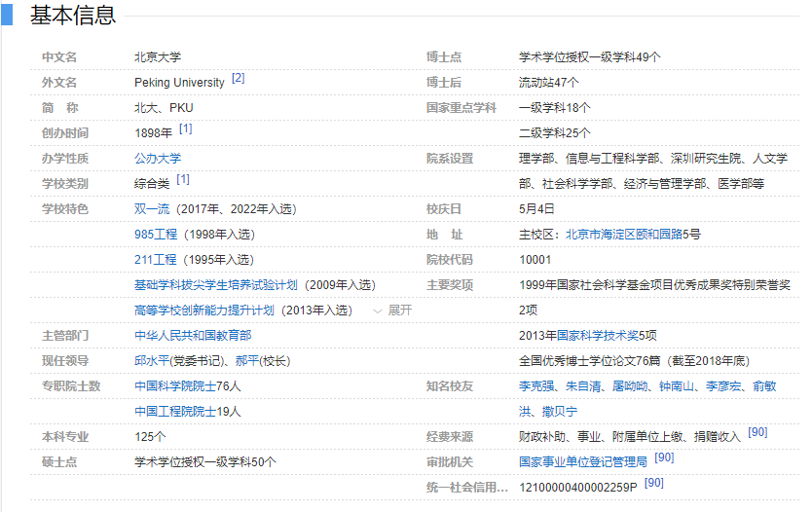This screenshot has height=512, width=812.
Task: Open alumni link 李克强
Action: coord(536,386)
